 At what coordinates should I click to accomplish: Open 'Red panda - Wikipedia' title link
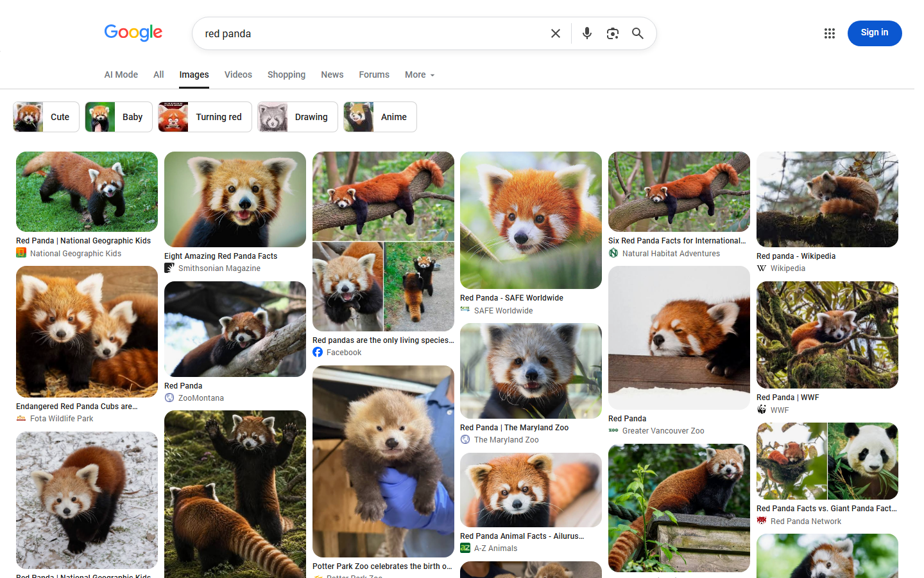click(x=796, y=256)
